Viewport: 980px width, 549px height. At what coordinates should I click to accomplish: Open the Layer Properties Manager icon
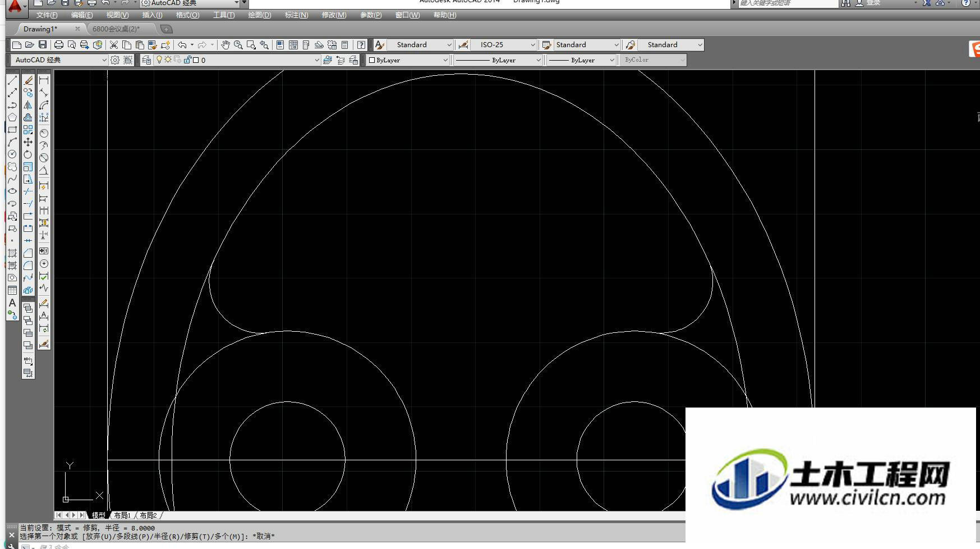coord(146,60)
